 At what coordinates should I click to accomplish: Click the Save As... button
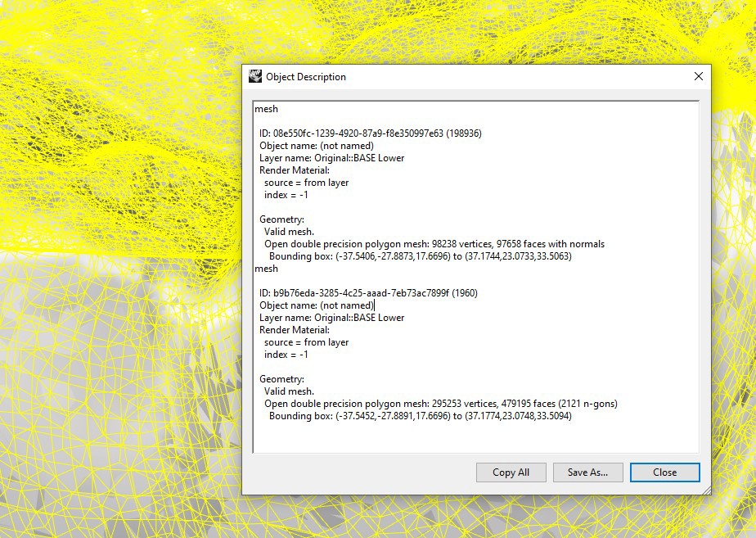coord(587,472)
